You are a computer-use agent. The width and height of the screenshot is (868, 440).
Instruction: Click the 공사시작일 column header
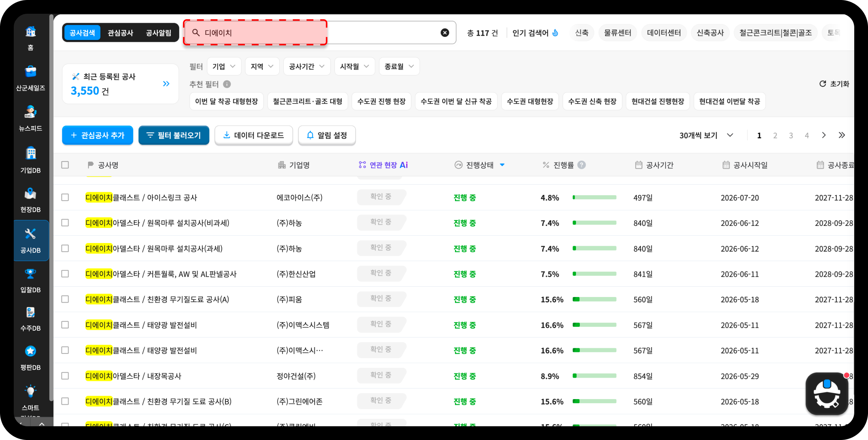(745, 165)
